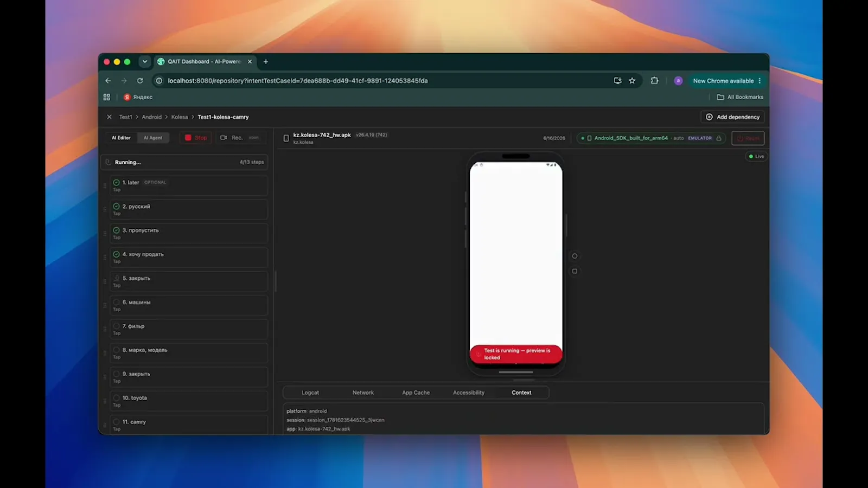The width and height of the screenshot is (868, 488).
Task: Click the phone icon beside the apk name
Action: [286, 138]
